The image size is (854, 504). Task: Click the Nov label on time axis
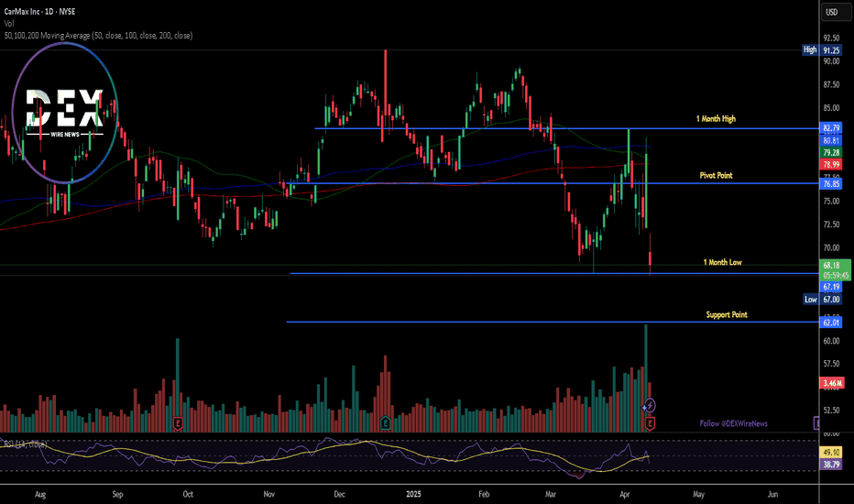point(269,495)
